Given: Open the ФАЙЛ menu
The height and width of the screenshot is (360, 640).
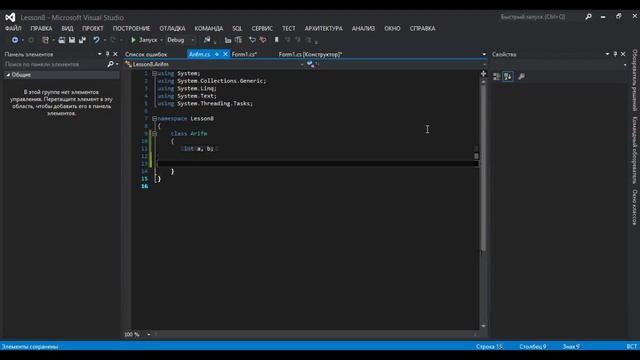Looking at the screenshot, I should [13, 29].
